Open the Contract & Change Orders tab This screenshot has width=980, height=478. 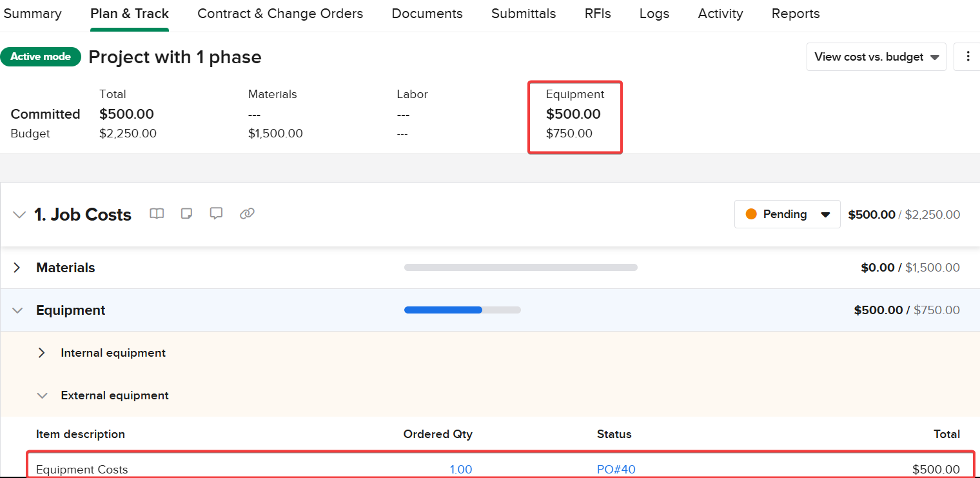280,14
